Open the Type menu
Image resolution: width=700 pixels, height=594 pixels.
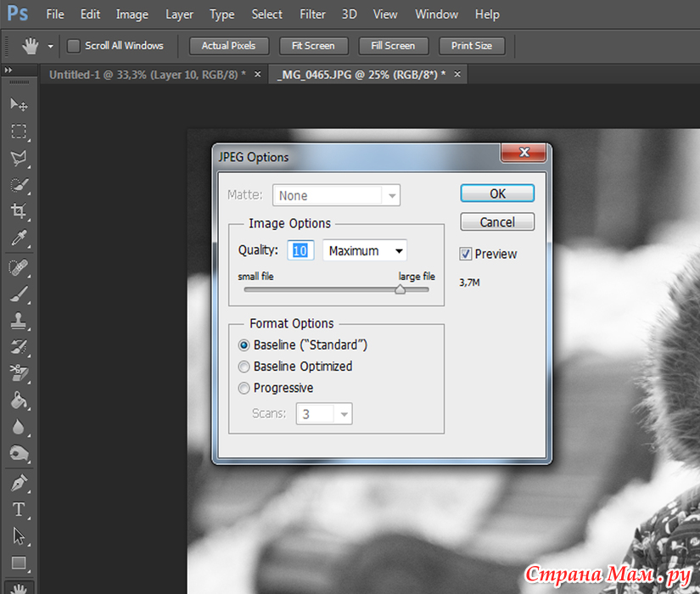pyautogui.click(x=221, y=14)
